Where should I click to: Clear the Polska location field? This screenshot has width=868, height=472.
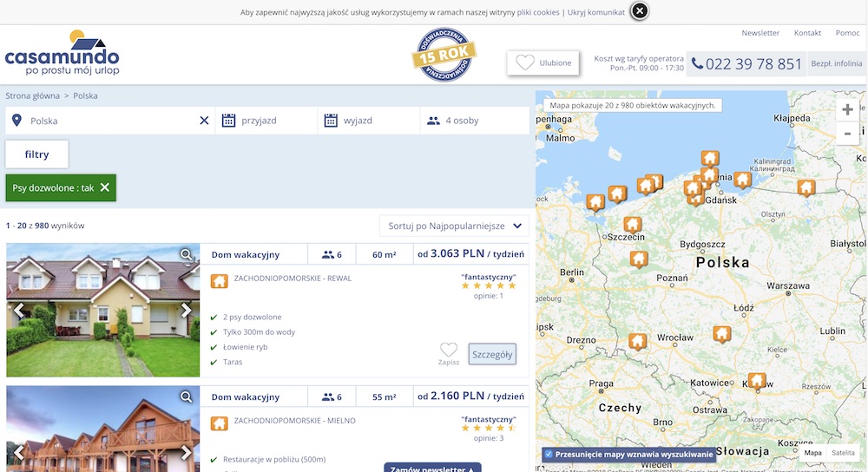(204, 121)
